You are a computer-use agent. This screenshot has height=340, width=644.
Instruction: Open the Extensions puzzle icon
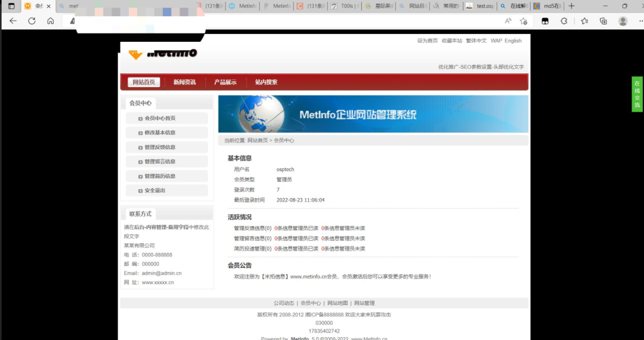[564, 21]
